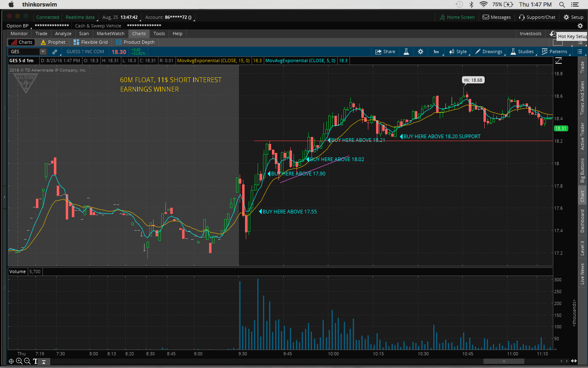The height and width of the screenshot is (368, 588).
Task: Open the Help tab
Action: (178, 34)
